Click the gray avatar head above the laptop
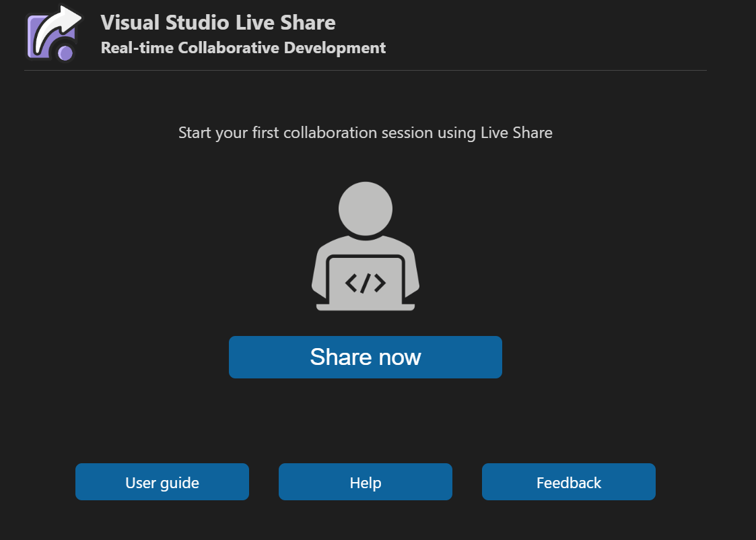This screenshot has height=540, width=756. pos(366,208)
